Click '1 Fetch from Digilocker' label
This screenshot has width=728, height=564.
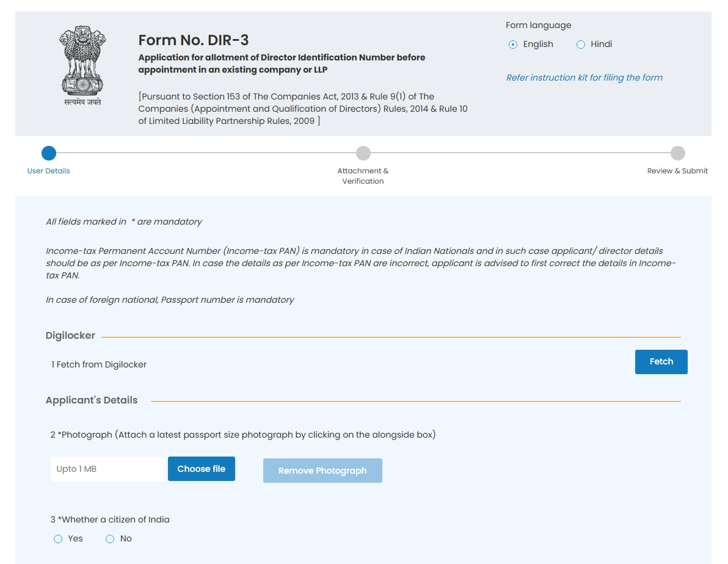(99, 364)
